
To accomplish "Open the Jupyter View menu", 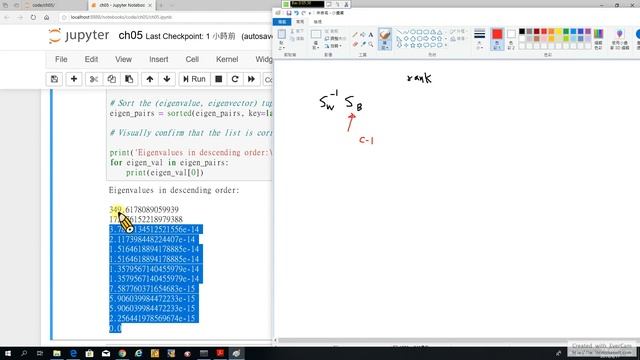I will 123,60.
